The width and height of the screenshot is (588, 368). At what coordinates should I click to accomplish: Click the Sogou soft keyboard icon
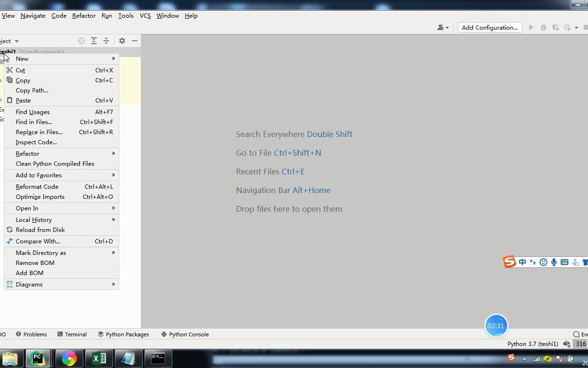point(565,262)
